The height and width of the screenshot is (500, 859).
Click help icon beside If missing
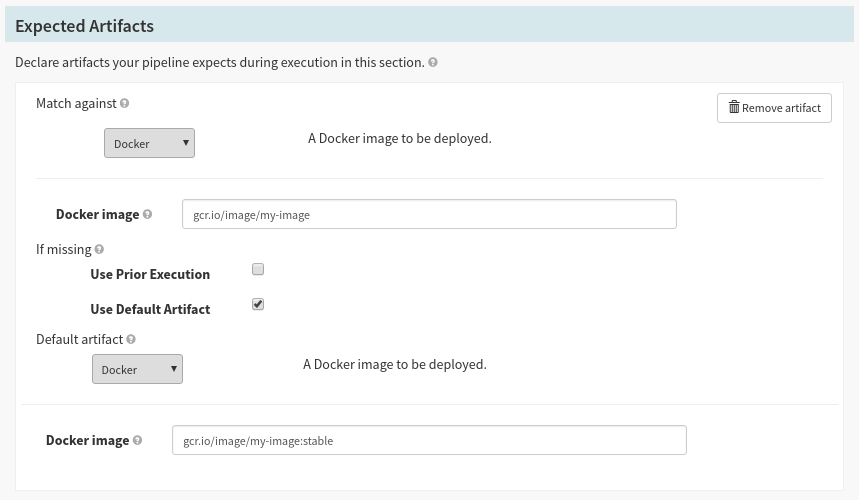pos(99,249)
